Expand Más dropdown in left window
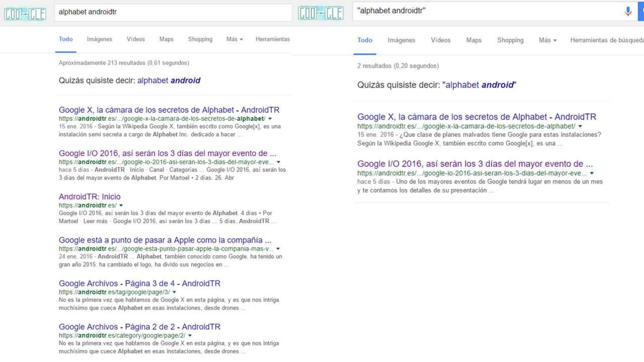Screen dimensions: 644x362 point(234,39)
